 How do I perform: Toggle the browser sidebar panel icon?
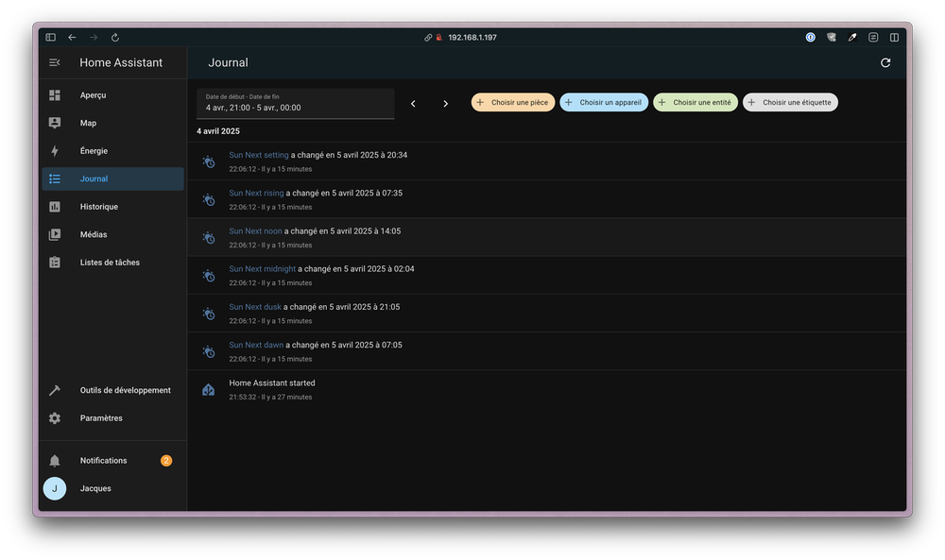tap(51, 38)
